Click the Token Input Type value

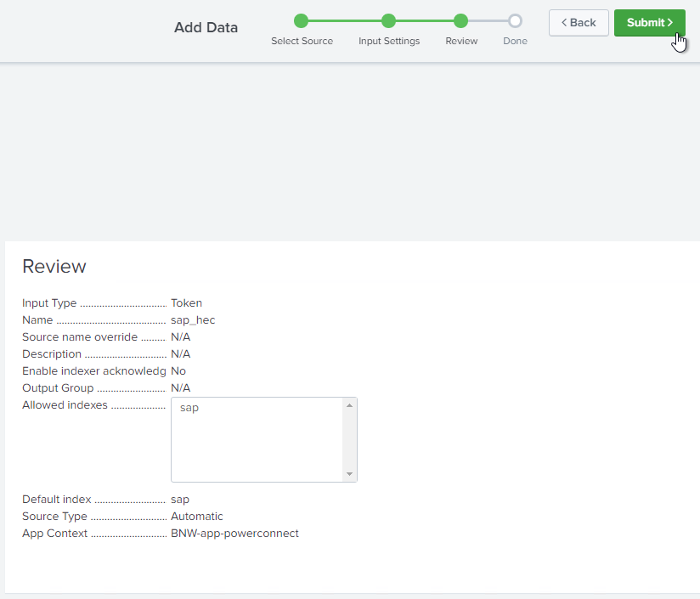click(186, 303)
